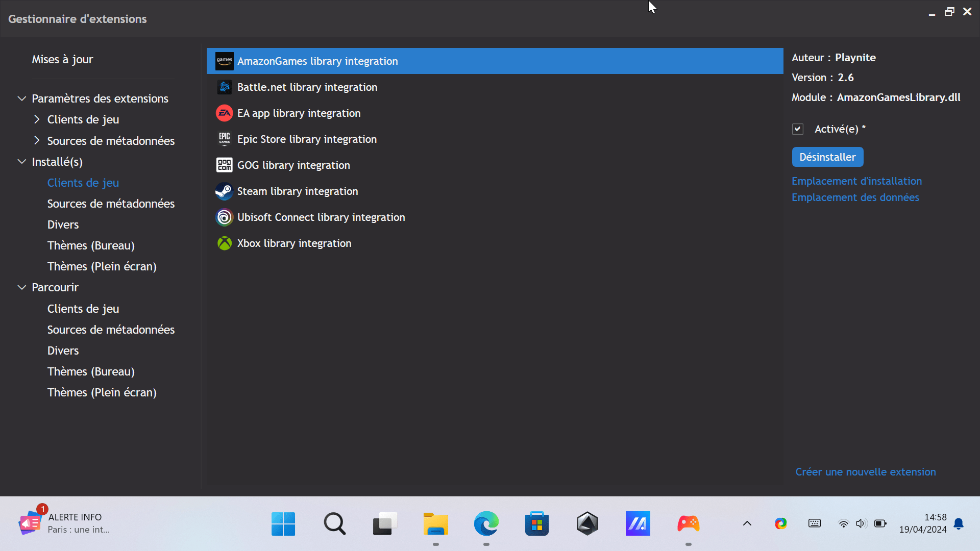
Task: Open File Explorer from taskbar
Action: (435, 523)
